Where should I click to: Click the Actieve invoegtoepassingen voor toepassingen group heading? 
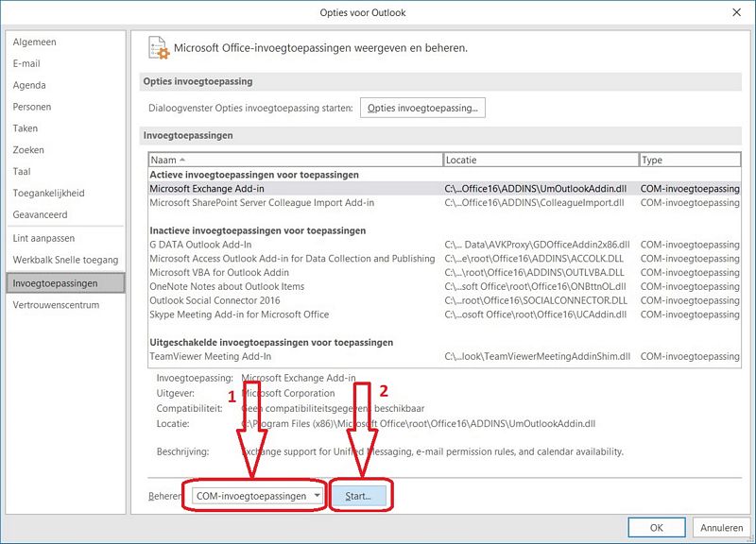click(x=254, y=175)
